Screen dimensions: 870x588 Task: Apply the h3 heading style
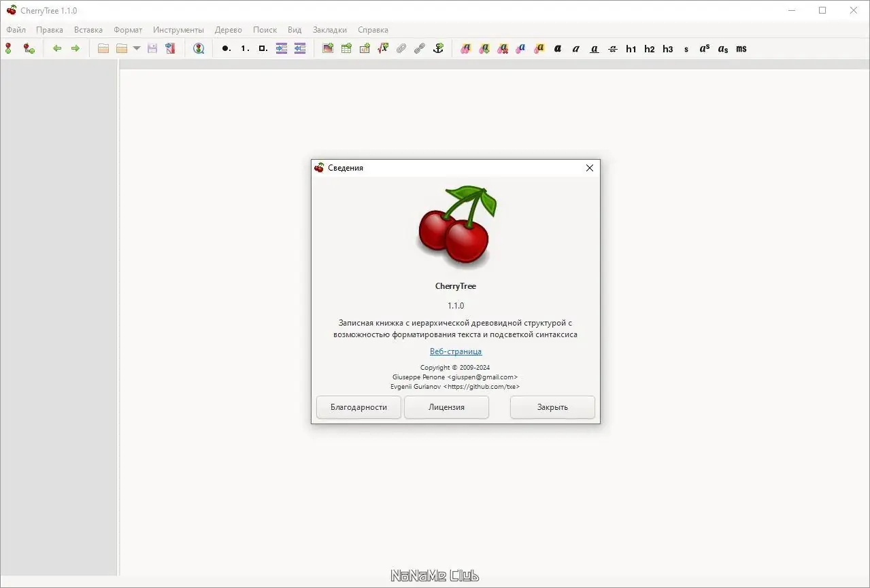point(668,48)
